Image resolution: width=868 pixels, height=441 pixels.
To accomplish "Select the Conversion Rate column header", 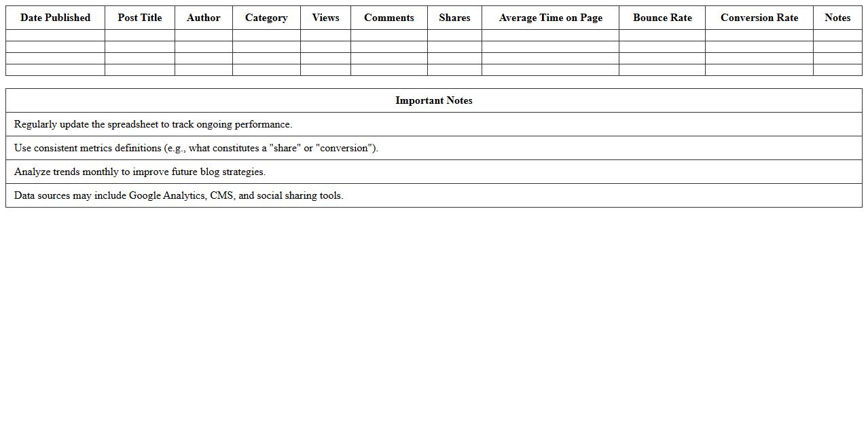I will tap(759, 18).
